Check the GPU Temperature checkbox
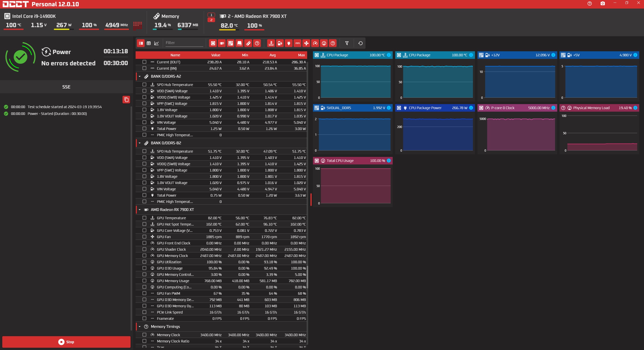 click(x=144, y=218)
